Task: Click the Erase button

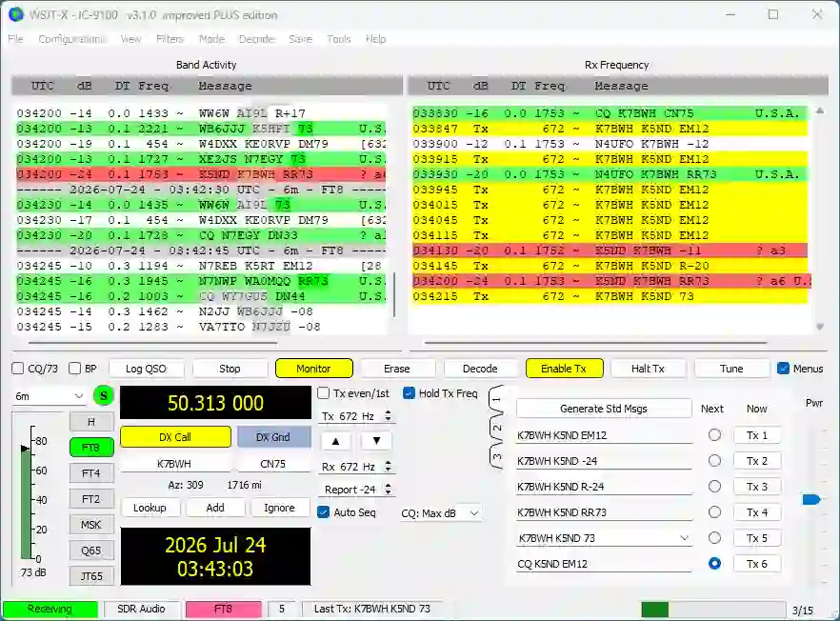Action: pos(397,369)
